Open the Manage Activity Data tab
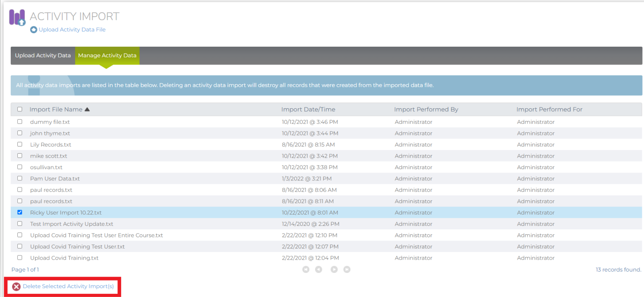Viewport: 644px width, 297px height. click(107, 56)
